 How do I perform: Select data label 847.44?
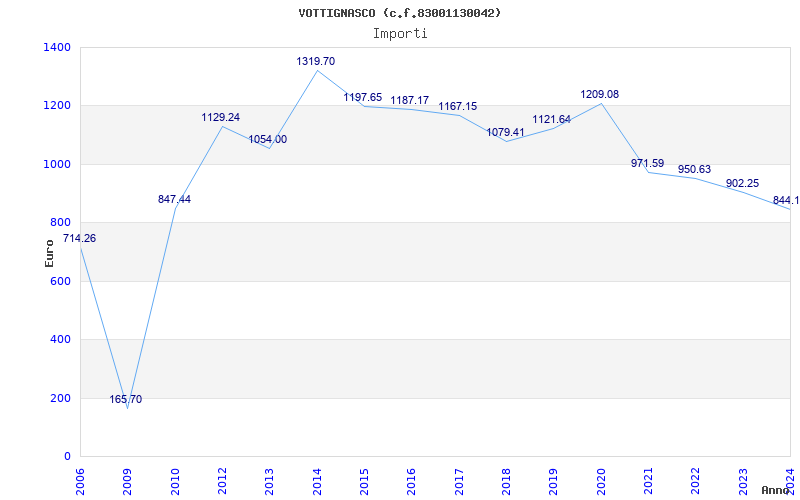(x=174, y=199)
